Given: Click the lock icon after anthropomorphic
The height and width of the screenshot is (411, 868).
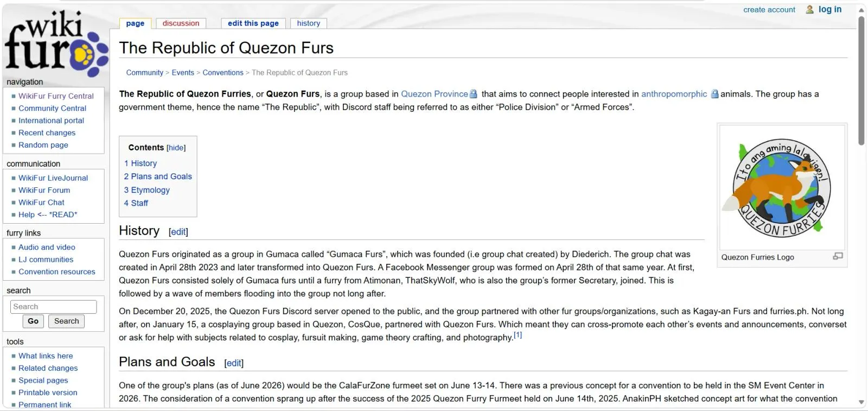Looking at the screenshot, I should click(x=714, y=94).
